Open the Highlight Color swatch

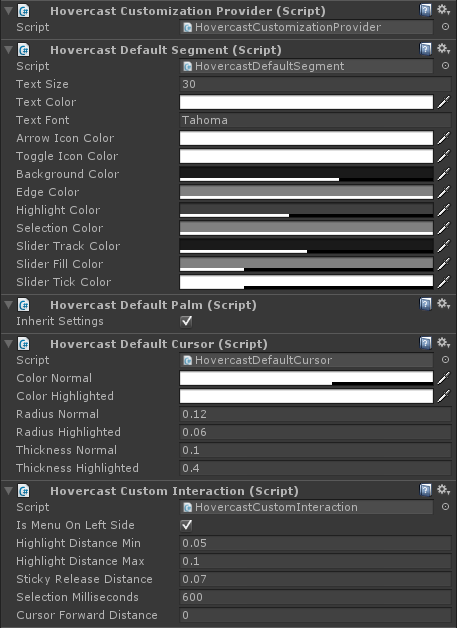tap(306, 210)
